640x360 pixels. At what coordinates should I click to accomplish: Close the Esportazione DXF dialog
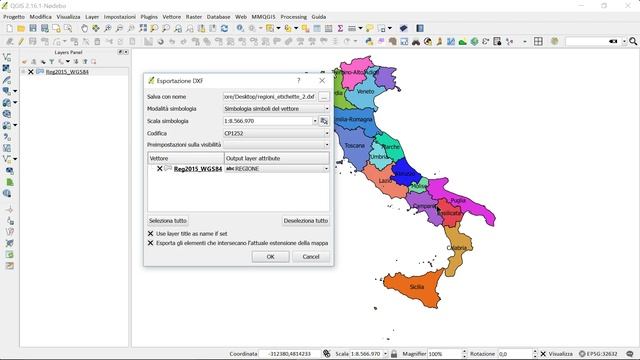pos(322,80)
